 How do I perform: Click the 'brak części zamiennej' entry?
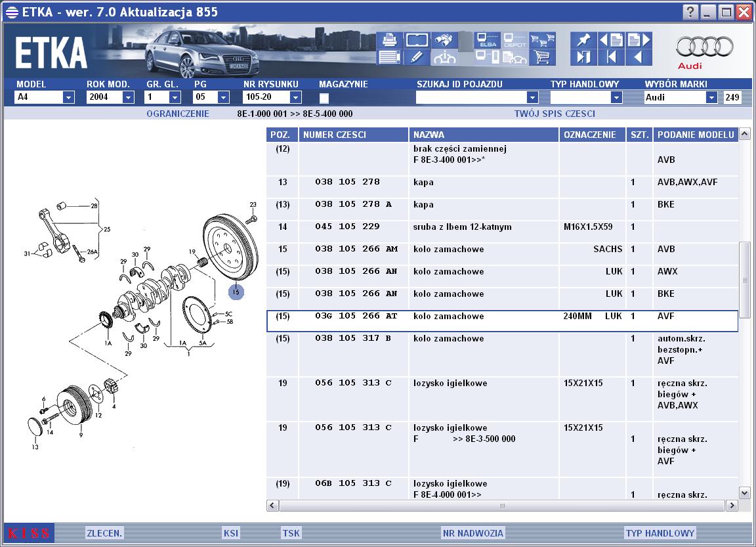[459, 148]
